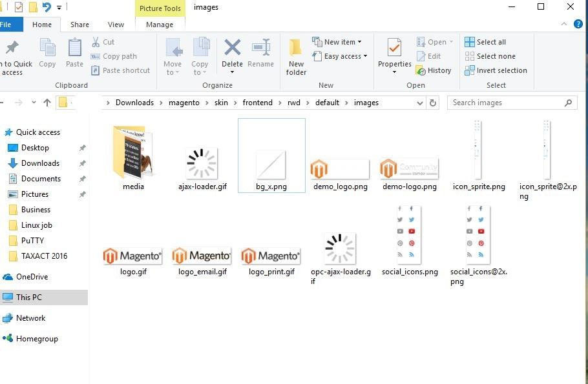The height and width of the screenshot is (384, 588).
Task: Click the Properties checkmark icon
Action: (x=395, y=48)
